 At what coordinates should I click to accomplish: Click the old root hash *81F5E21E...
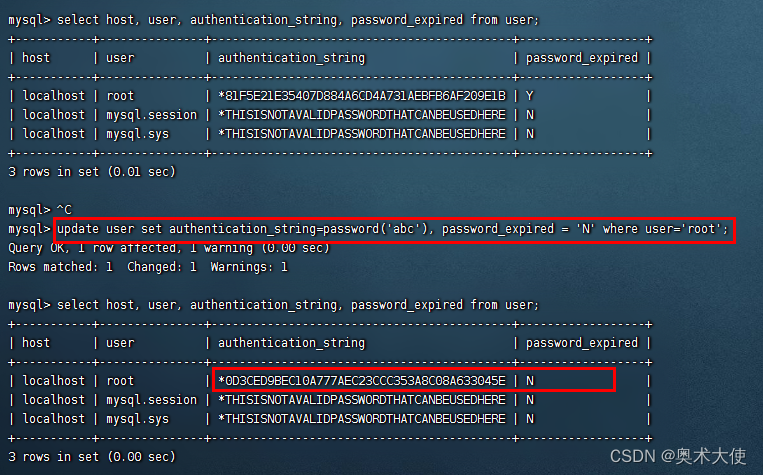point(362,96)
